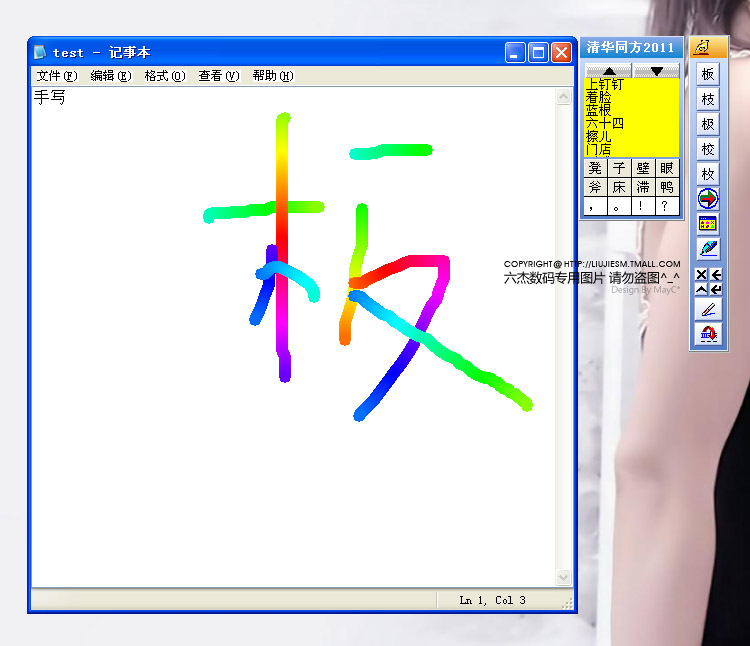Insert the Chinese period punctuation key
750x646 pixels.
(619, 206)
